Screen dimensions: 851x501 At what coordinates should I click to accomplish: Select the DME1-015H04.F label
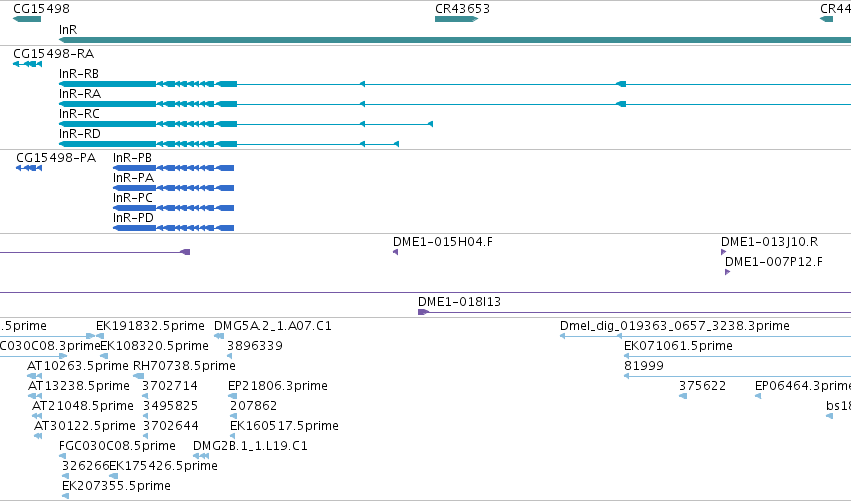click(443, 242)
